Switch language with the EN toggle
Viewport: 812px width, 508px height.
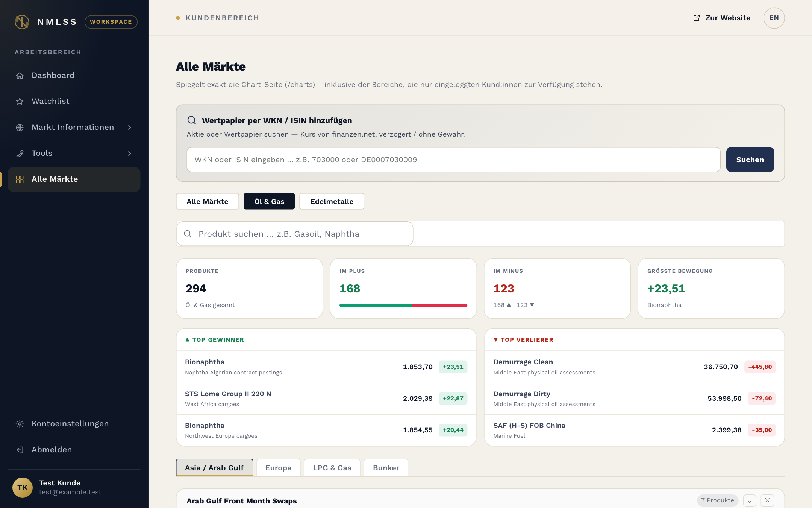(774, 18)
